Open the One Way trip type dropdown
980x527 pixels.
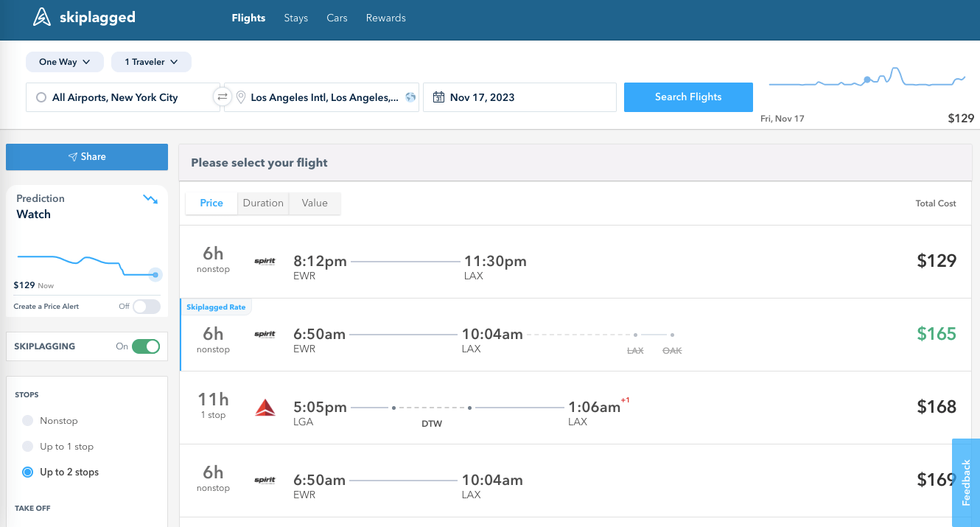click(x=64, y=62)
